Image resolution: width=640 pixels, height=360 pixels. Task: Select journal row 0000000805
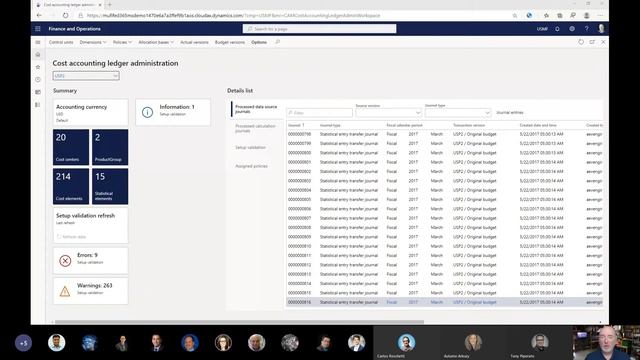[444, 200]
